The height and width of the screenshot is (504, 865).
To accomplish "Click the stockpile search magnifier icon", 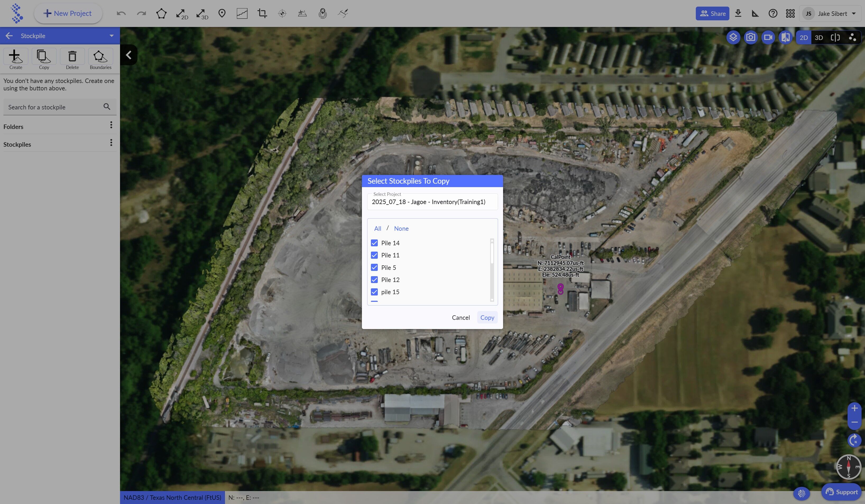I will [107, 107].
